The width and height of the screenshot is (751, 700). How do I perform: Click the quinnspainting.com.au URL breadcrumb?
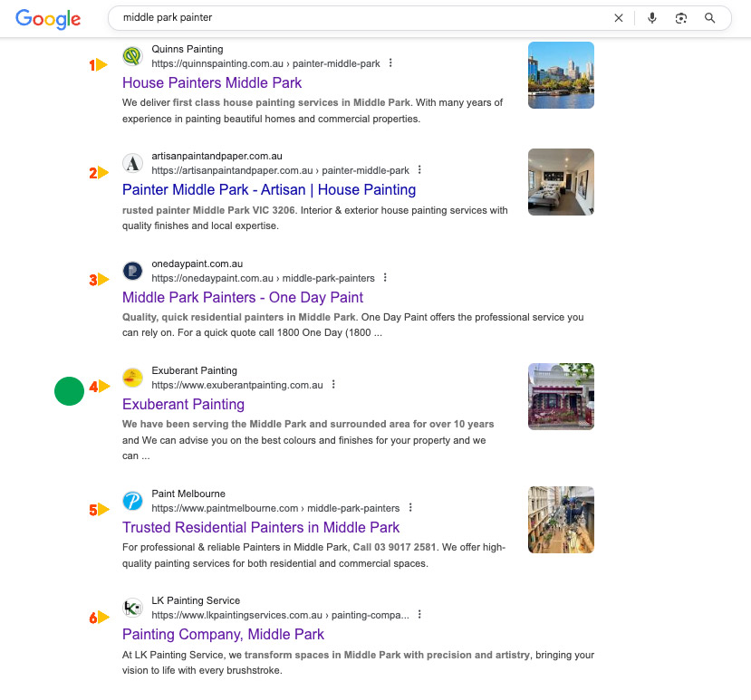point(265,63)
